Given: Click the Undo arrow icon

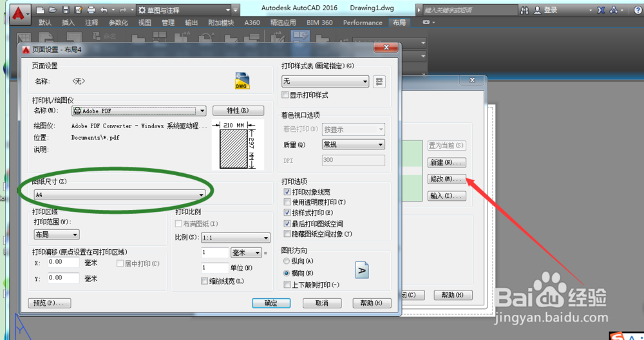Looking at the screenshot, I should click(x=104, y=10).
